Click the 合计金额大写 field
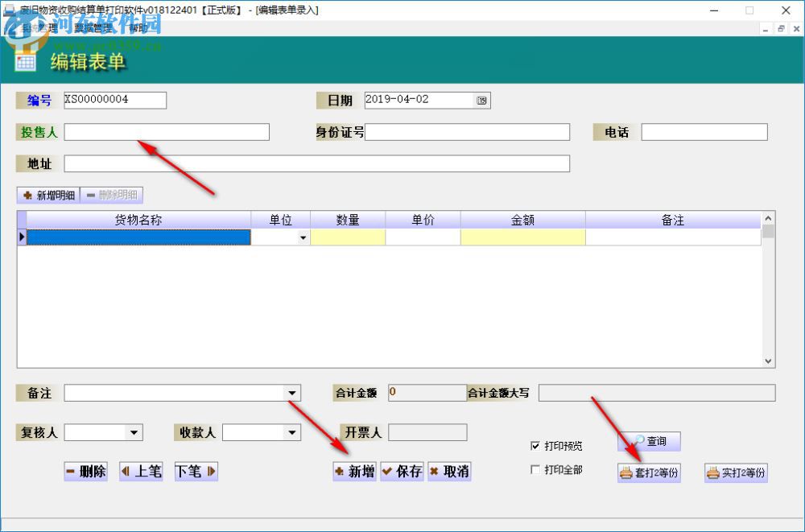805x532 pixels. pos(657,393)
